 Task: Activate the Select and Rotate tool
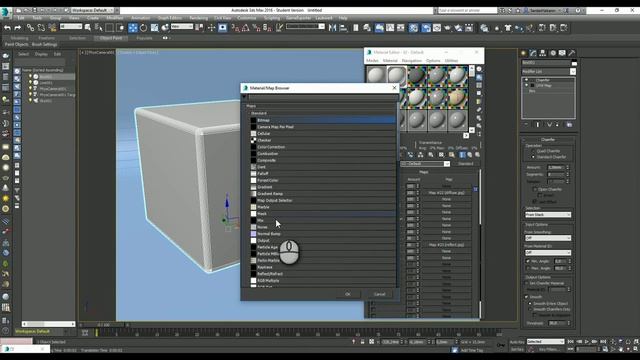point(144,28)
